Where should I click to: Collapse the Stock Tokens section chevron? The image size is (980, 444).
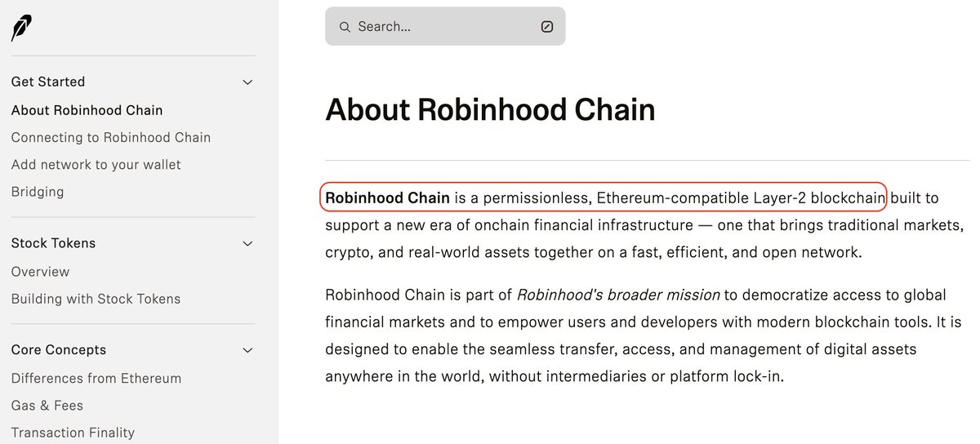click(248, 244)
